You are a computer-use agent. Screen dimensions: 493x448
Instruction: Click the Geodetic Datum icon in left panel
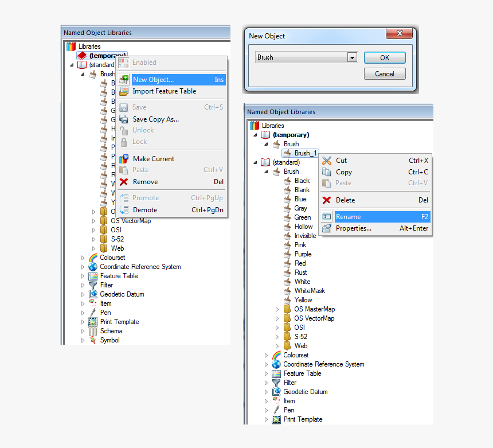93,294
